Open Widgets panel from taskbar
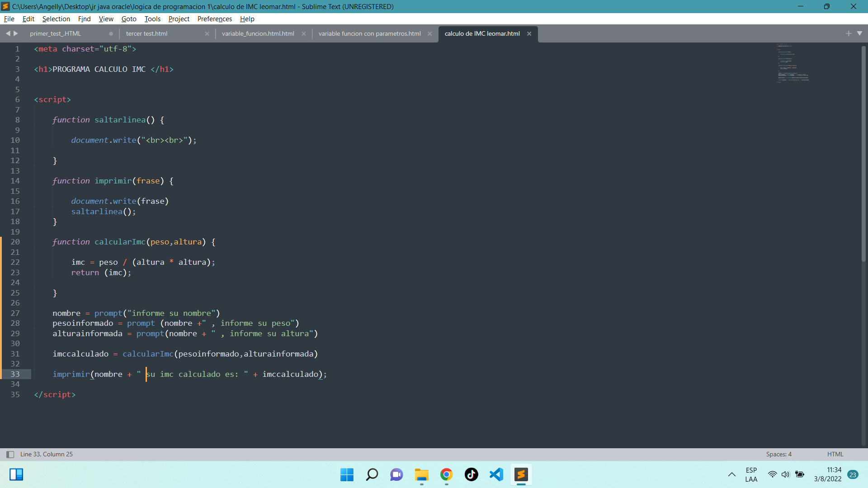The height and width of the screenshot is (488, 868). [16, 474]
